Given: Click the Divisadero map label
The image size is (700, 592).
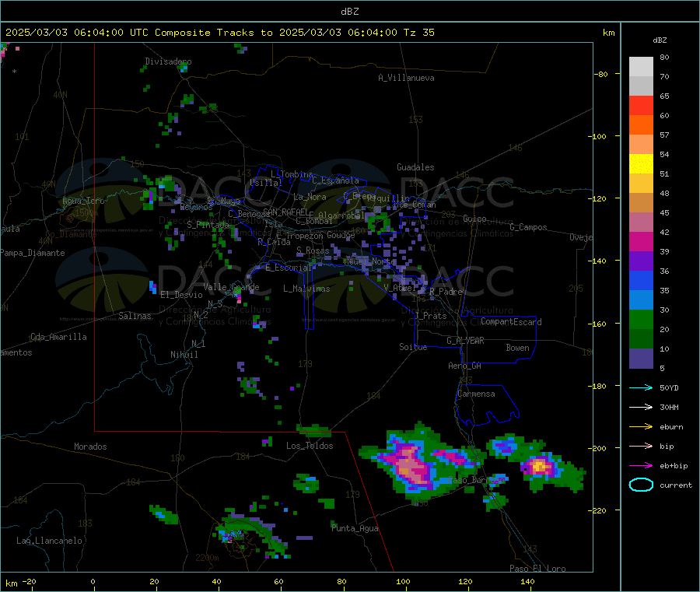Looking at the screenshot, I should (168, 61).
